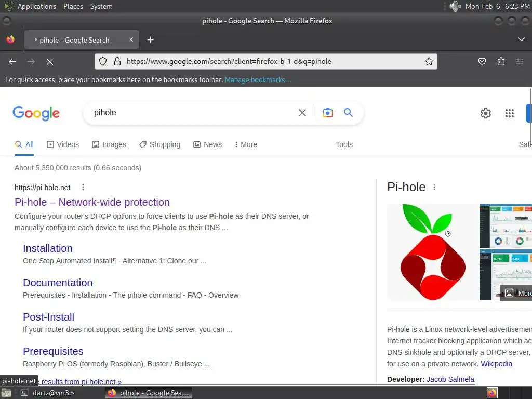Search by image with camera icon
Image resolution: width=532 pixels, height=399 pixels.
[x=327, y=113]
